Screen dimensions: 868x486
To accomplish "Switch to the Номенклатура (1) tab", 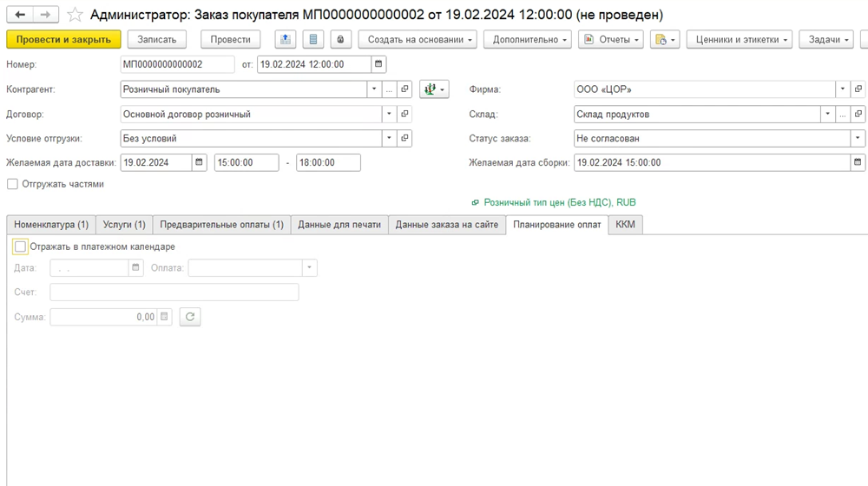I will (x=51, y=224).
